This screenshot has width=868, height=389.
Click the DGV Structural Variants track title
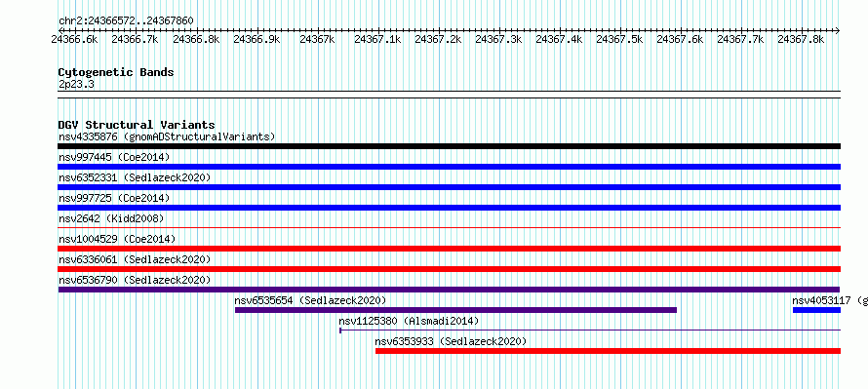point(137,125)
